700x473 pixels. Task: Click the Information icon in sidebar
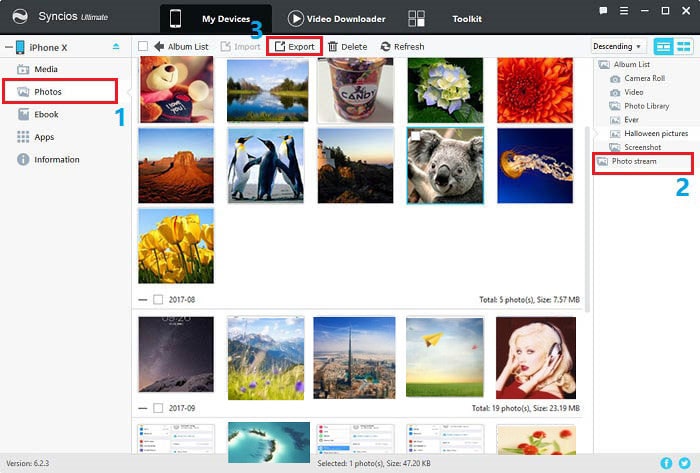(x=23, y=159)
